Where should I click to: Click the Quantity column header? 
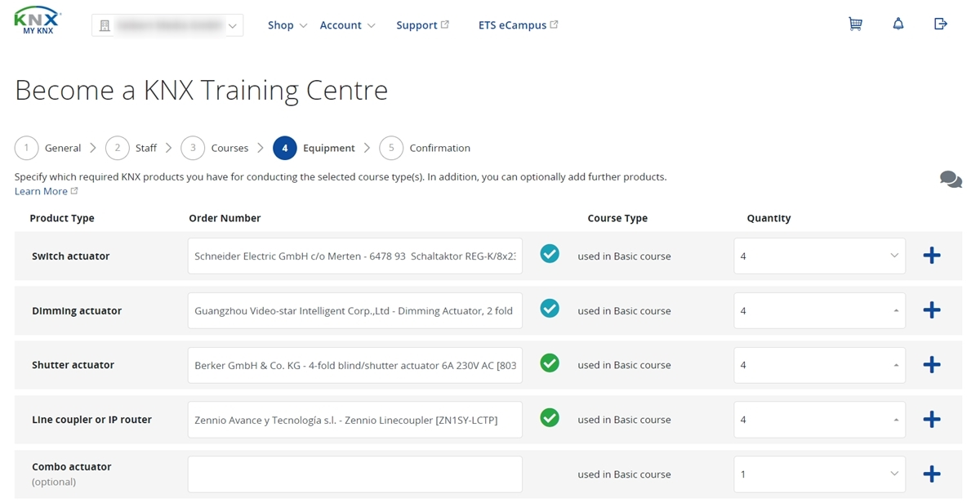click(768, 218)
